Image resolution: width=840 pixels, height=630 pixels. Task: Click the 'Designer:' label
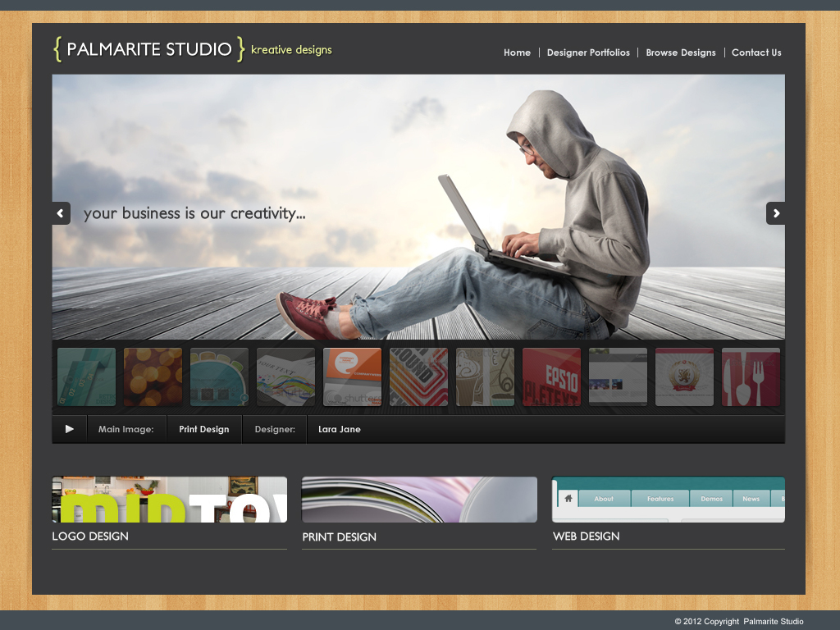275,429
